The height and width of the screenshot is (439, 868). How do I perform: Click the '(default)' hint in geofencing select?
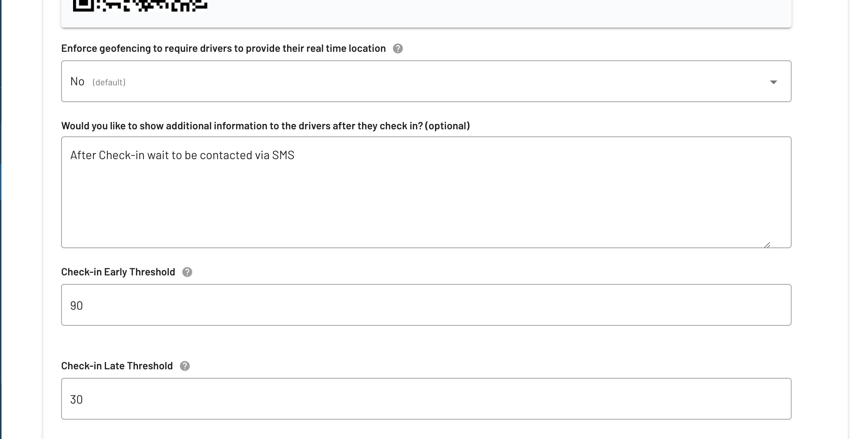tap(109, 82)
